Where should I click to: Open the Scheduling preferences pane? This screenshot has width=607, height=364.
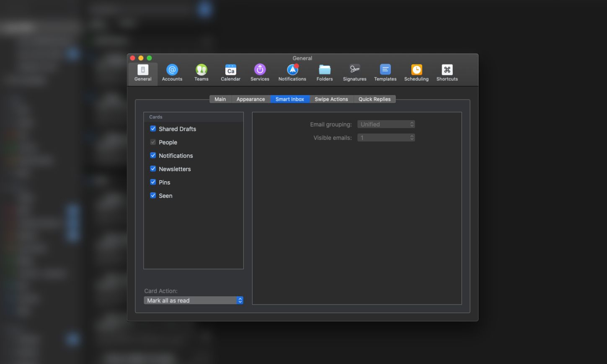pos(416,72)
